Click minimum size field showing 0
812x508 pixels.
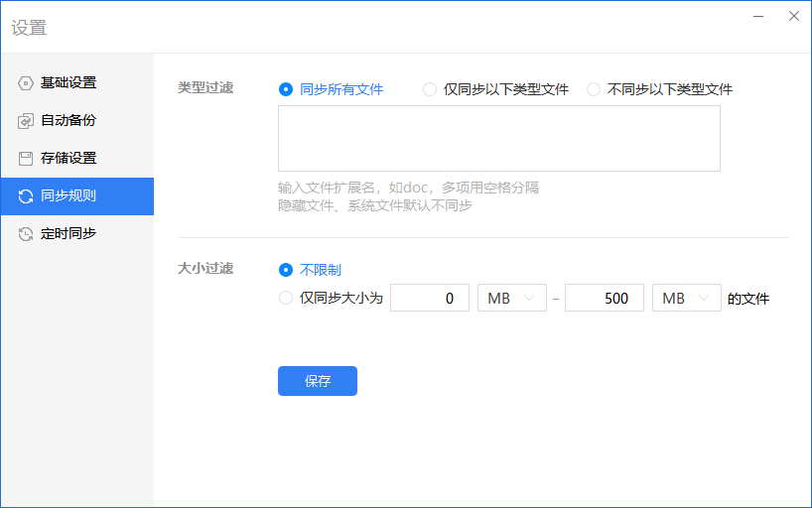click(x=429, y=298)
